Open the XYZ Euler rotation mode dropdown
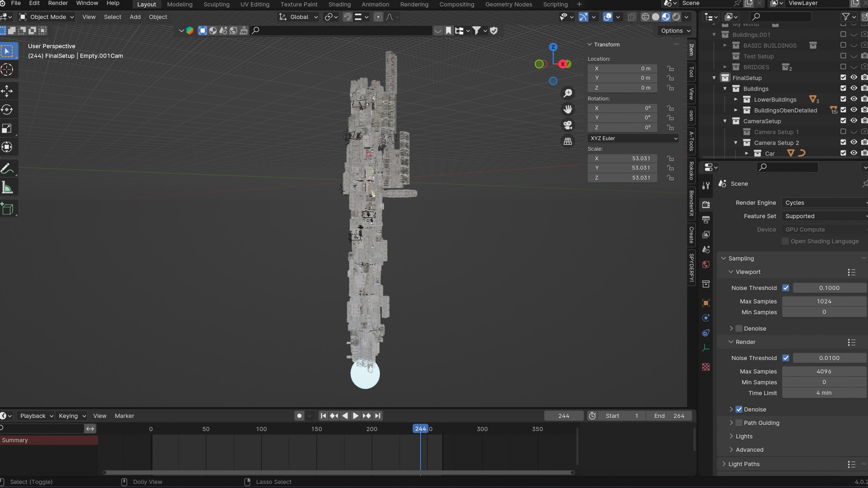Screen dimensions: 868x488 [633, 139]
